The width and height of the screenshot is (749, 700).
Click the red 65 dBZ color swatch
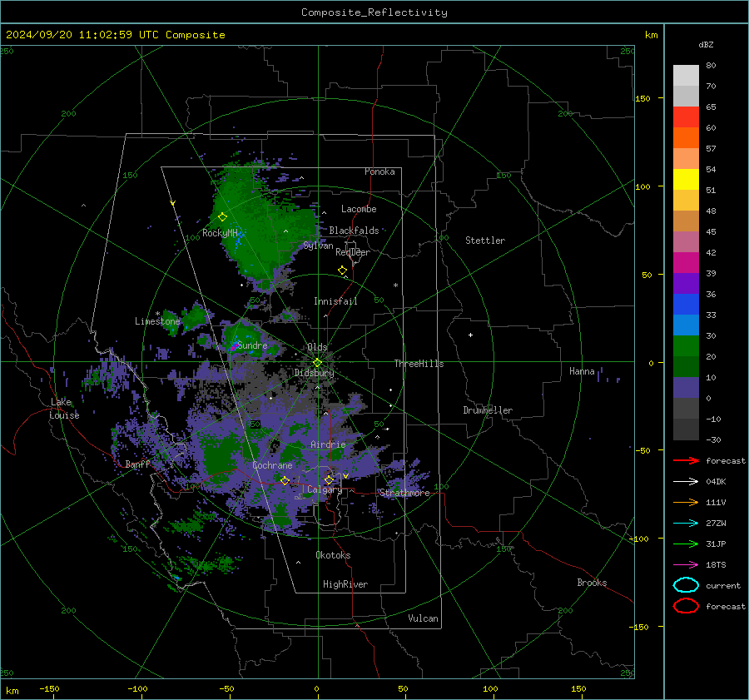(686, 117)
